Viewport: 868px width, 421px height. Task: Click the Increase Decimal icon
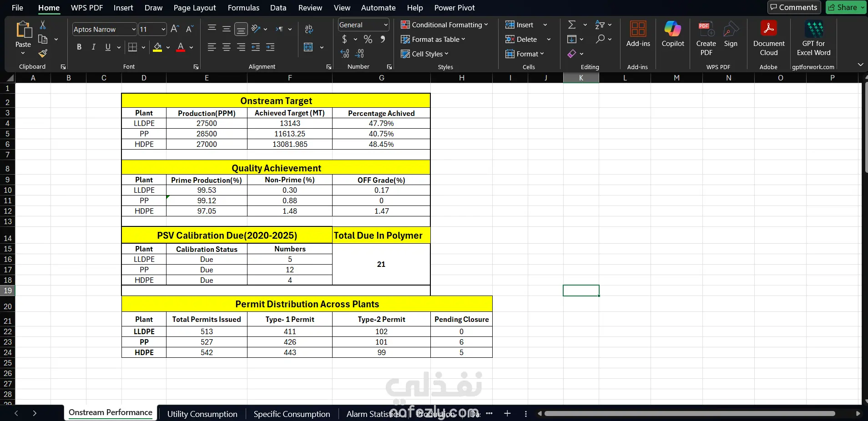coord(345,54)
